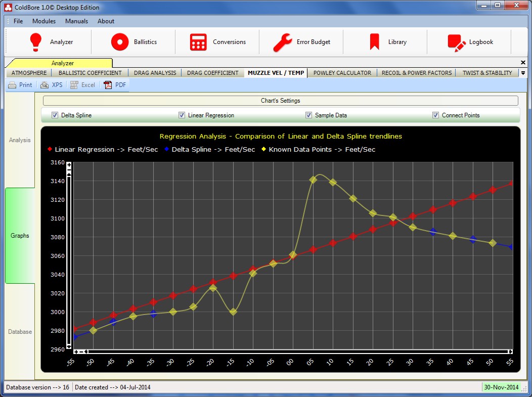Open the Ballistics target icon
532x397 pixels.
click(120, 42)
